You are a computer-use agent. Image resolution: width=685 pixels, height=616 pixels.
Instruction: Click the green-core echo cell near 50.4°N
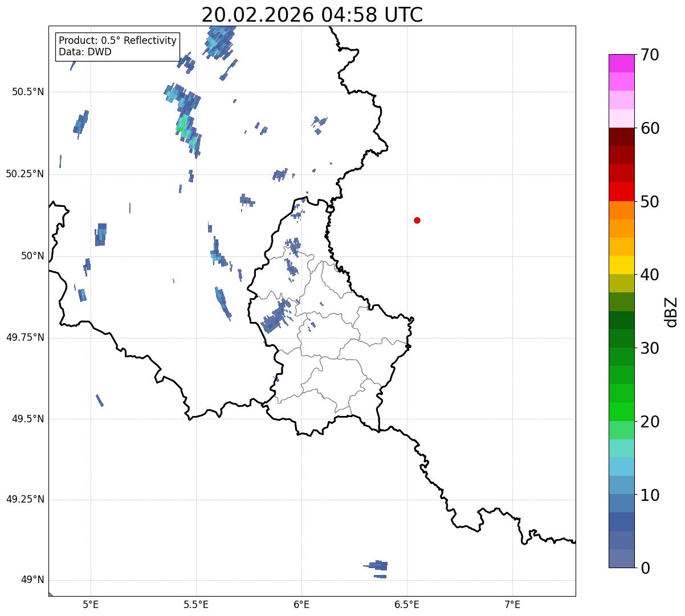tap(183, 125)
